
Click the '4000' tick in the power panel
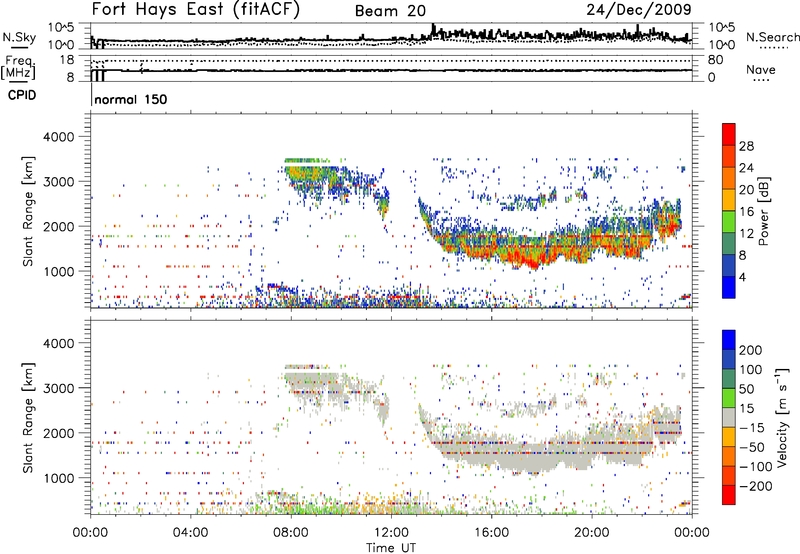pyautogui.click(x=58, y=137)
